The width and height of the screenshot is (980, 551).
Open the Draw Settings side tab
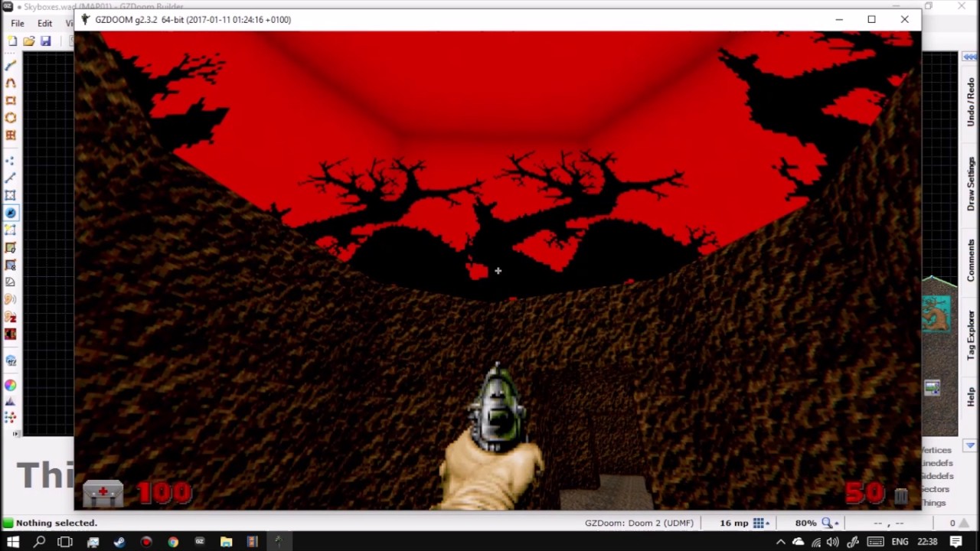pos(971,184)
